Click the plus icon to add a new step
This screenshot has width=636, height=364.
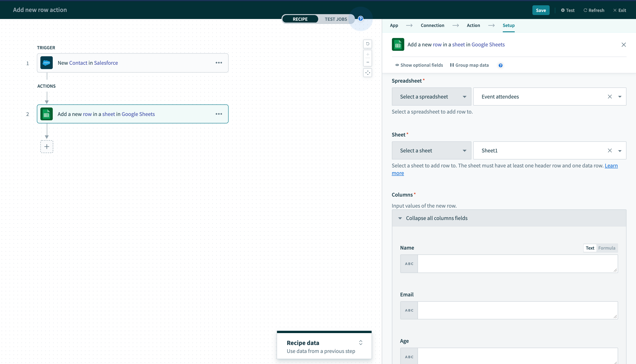47,146
